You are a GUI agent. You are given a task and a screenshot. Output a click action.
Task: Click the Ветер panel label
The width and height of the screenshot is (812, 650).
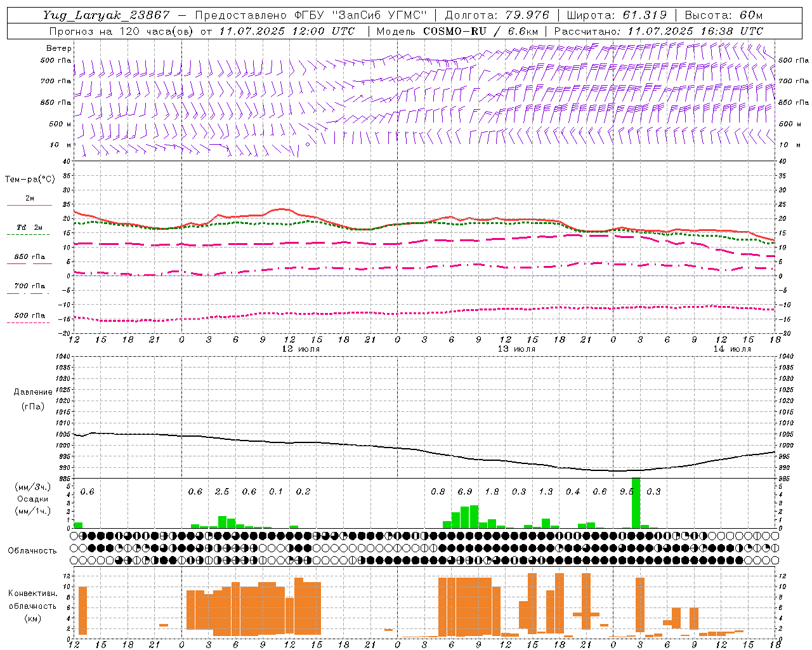point(59,48)
